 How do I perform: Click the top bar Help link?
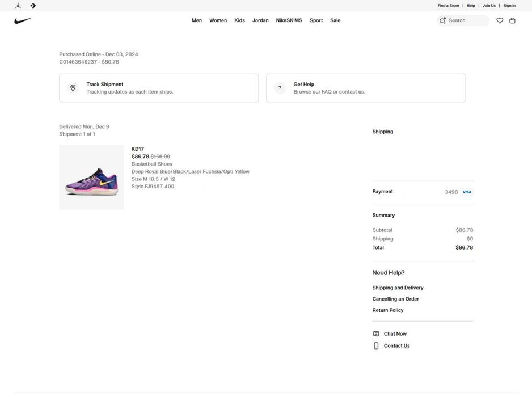471,6
